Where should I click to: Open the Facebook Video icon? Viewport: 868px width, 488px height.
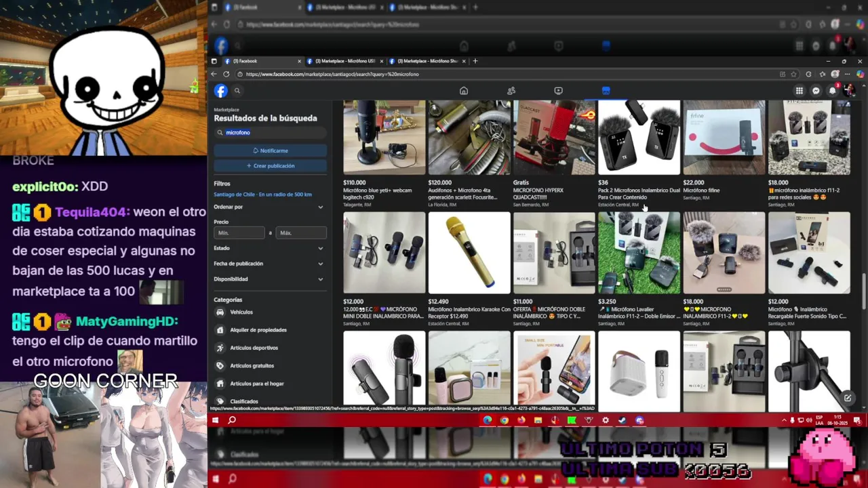558,91
